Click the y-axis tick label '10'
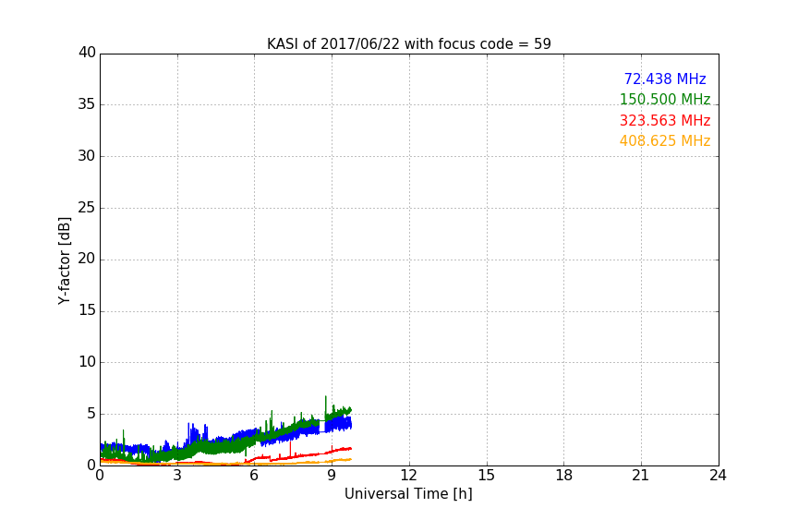 click(x=87, y=362)
